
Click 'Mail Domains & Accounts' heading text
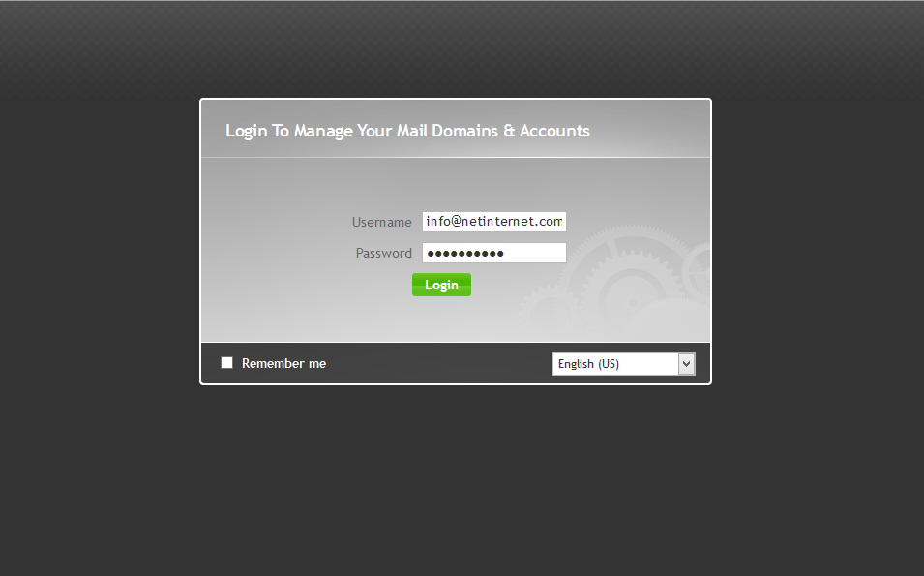(492, 131)
